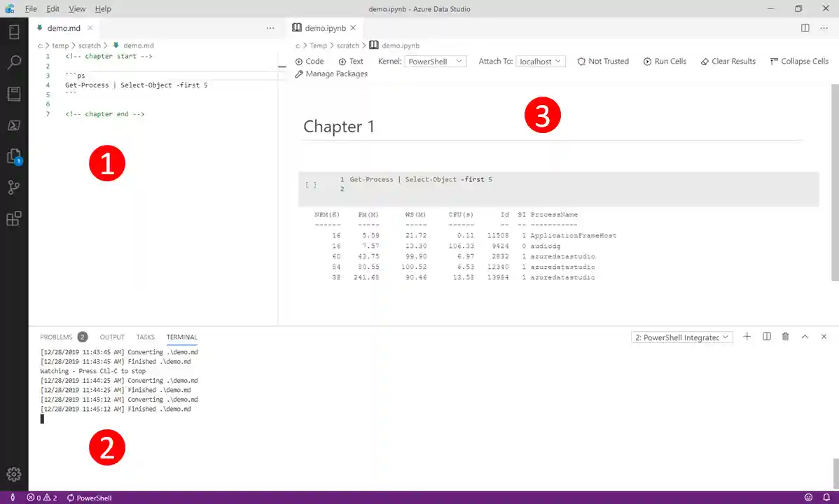Click the split editor icon

click(x=805, y=28)
